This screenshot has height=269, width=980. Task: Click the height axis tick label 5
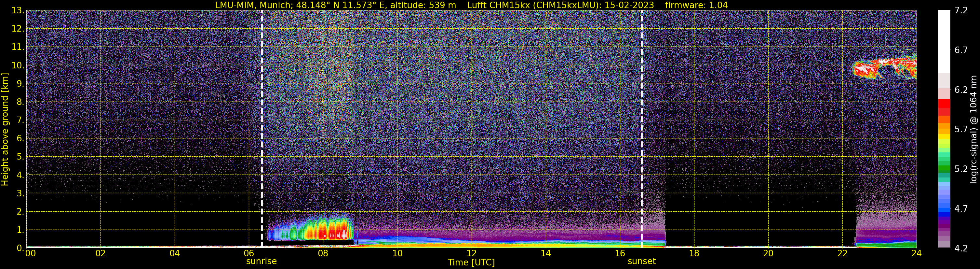[x=20, y=157]
